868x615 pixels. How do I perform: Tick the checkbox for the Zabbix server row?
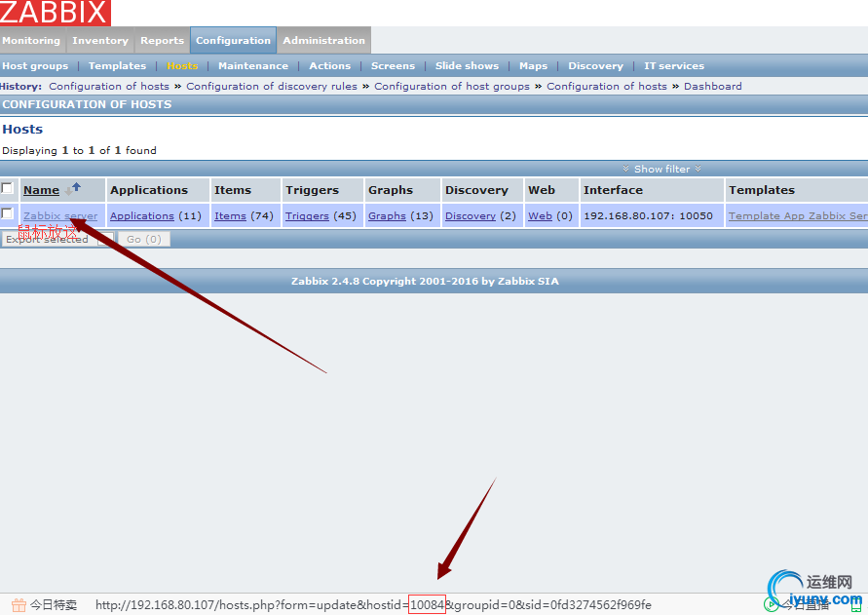click(x=7, y=213)
